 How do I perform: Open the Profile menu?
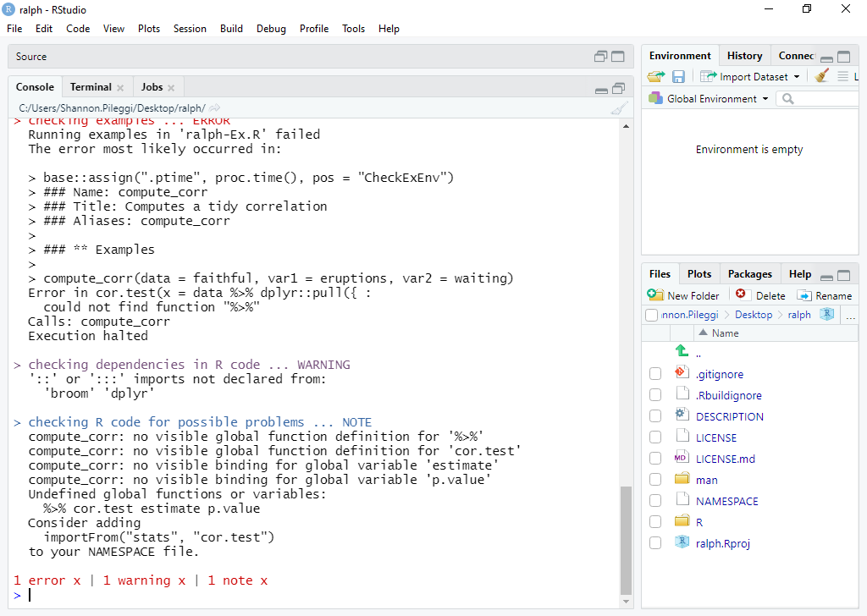[314, 29]
